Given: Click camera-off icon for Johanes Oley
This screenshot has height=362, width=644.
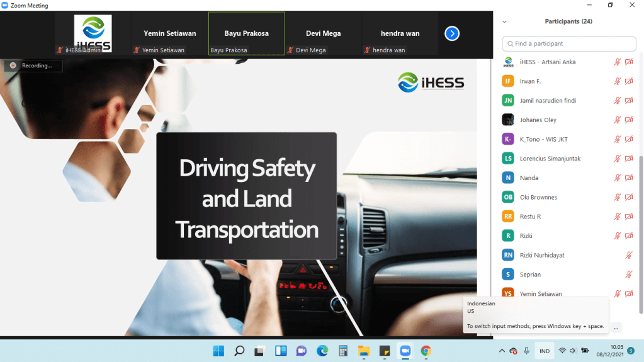Looking at the screenshot, I should coord(628,120).
